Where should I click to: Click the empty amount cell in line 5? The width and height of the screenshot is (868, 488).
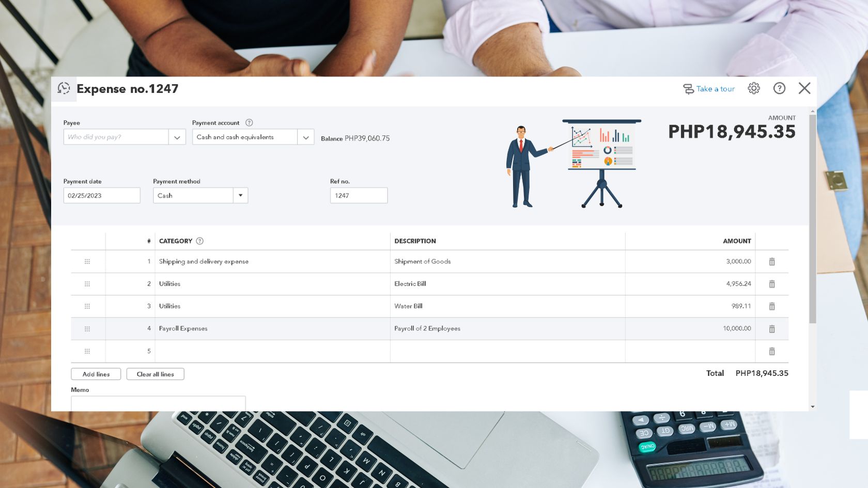[x=690, y=351]
